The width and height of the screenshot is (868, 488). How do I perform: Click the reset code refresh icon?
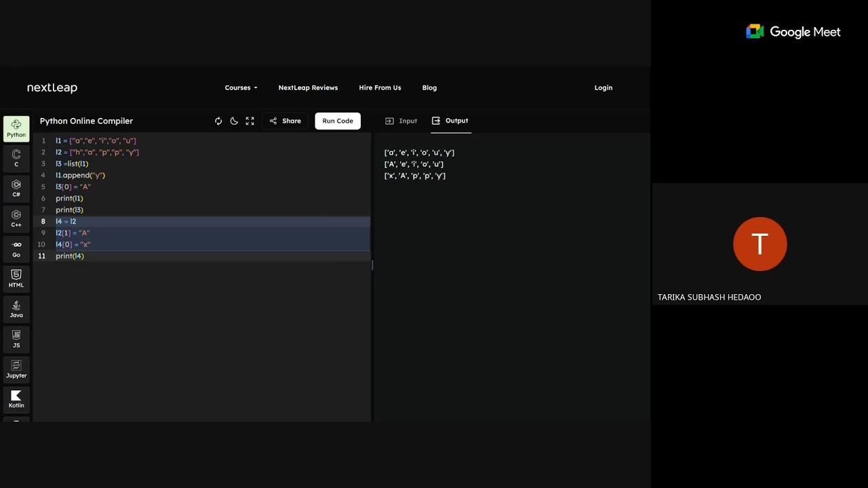(218, 121)
